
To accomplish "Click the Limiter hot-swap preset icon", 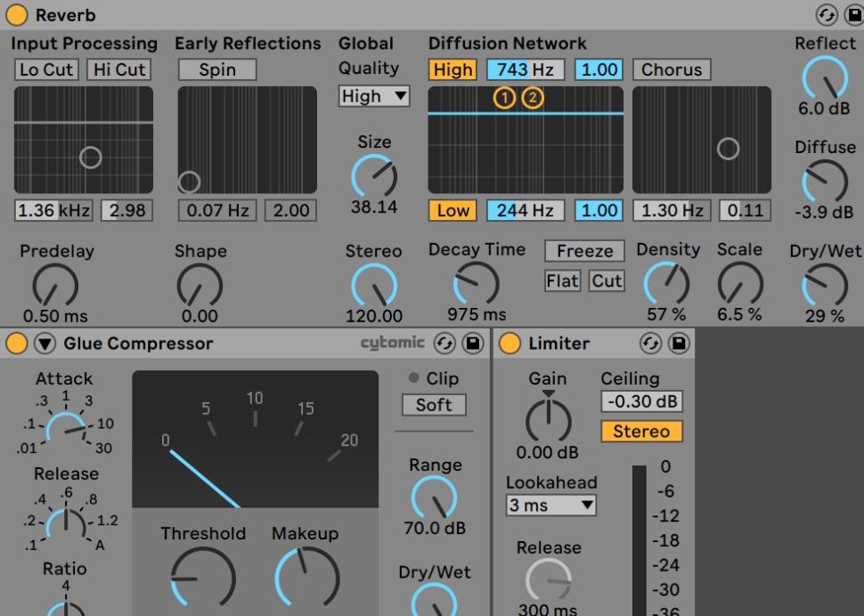I will 651,344.
